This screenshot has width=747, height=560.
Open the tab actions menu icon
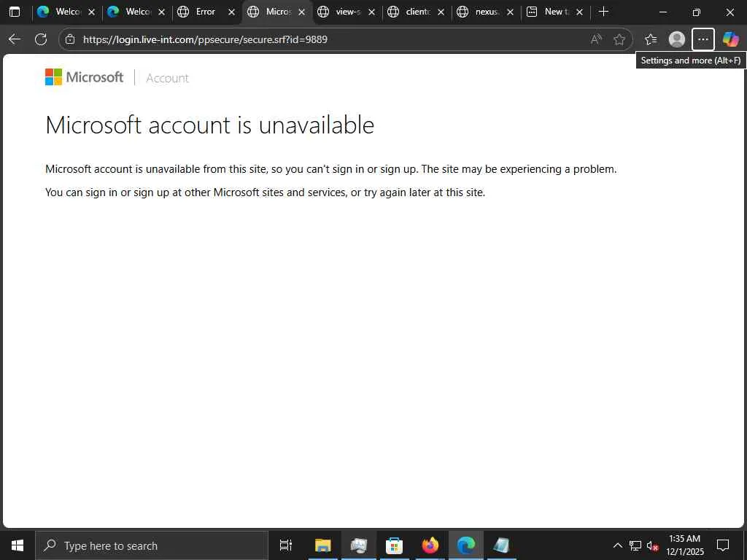tap(15, 12)
